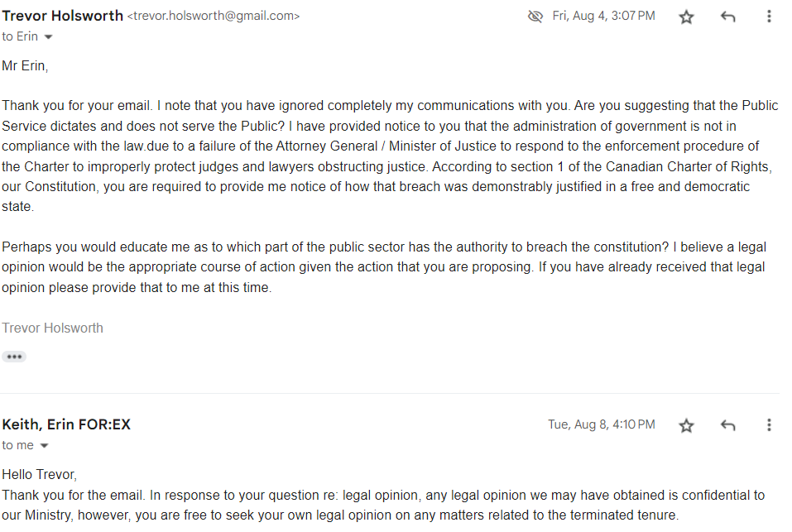Open More menu for the Aug 8 message
792x532 pixels.
click(x=769, y=425)
